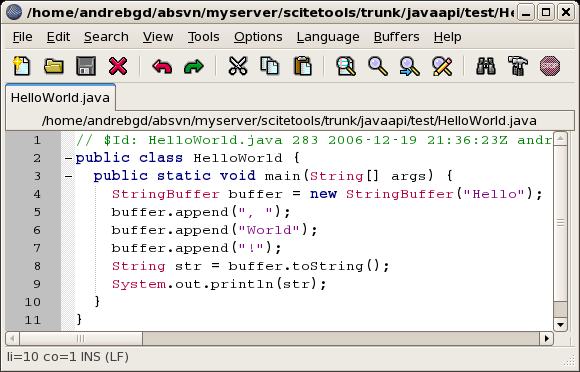The width and height of the screenshot is (580, 372).
Task: Open the Language menu
Action: pos(328,37)
